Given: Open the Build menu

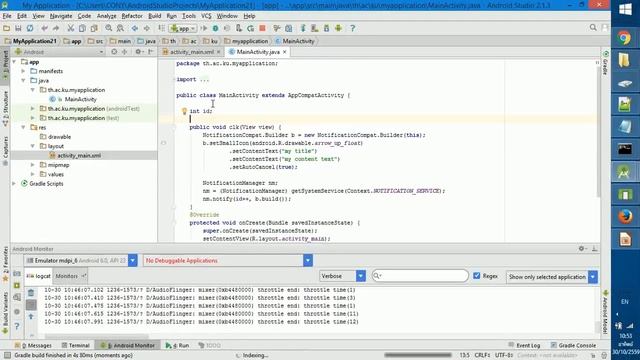Looking at the screenshot, I should [x=154, y=16].
